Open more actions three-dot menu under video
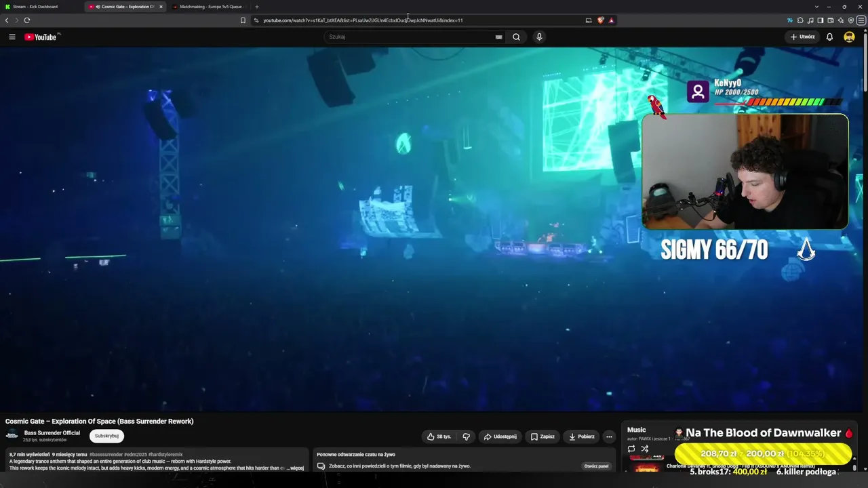Screen dimensions: 868x488 pos(609,436)
